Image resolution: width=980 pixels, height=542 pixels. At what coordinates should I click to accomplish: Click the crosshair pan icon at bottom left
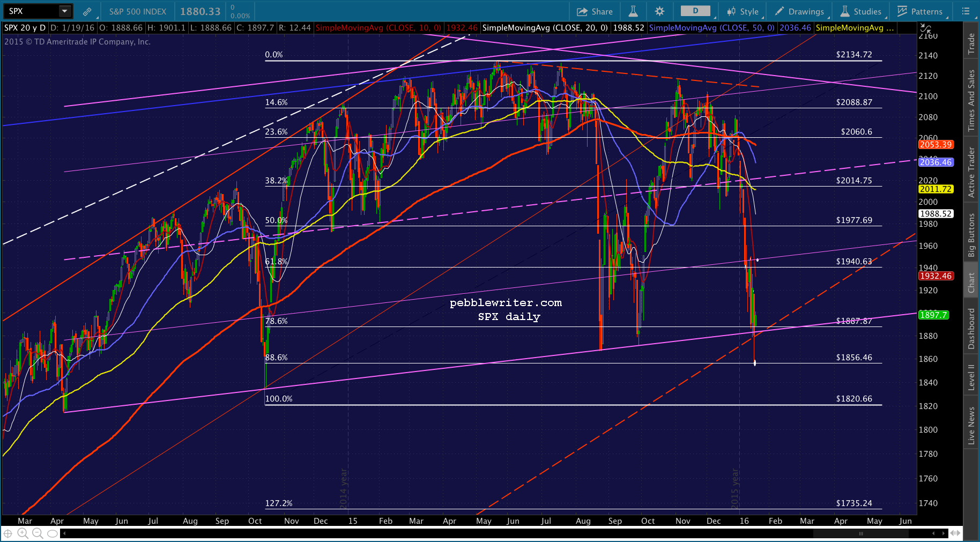[x=8, y=533]
